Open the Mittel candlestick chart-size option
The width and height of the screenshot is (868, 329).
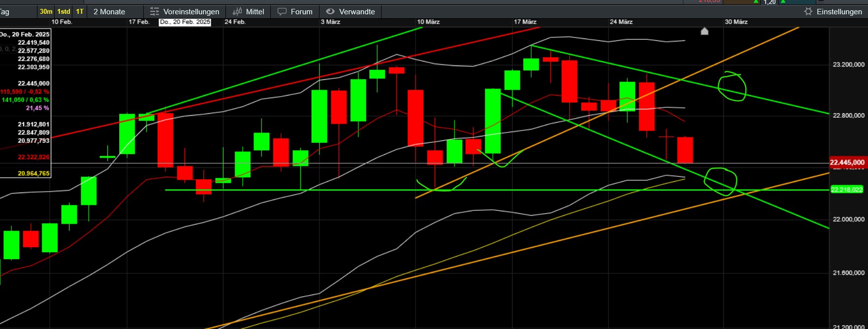coord(249,11)
